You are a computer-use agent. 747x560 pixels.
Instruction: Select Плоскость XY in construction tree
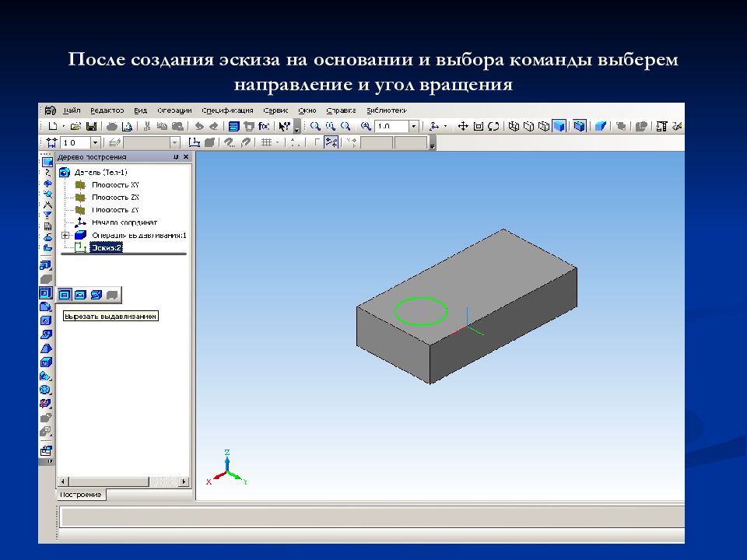115,185
